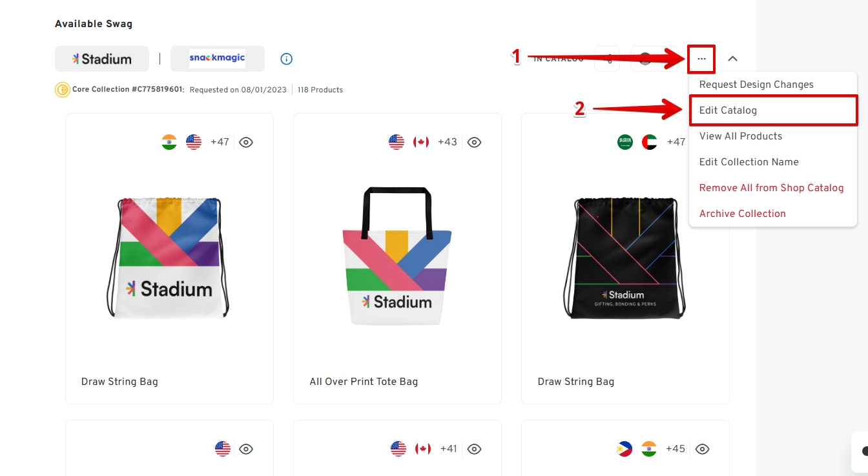Collapse the collection with the chevron arrow
This screenshot has height=476, width=868.
[732, 59]
